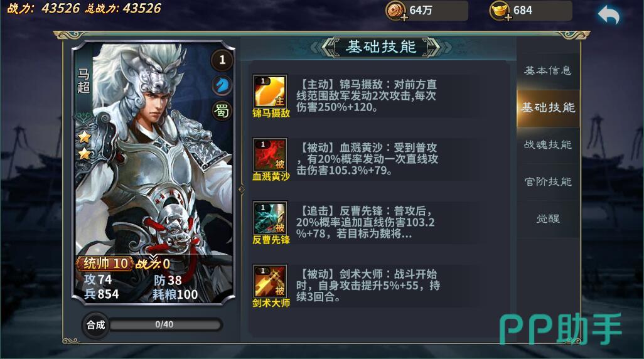The width and height of the screenshot is (644, 359).
Task: Click the diamond divider handle beside the card
Action: [241, 190]
